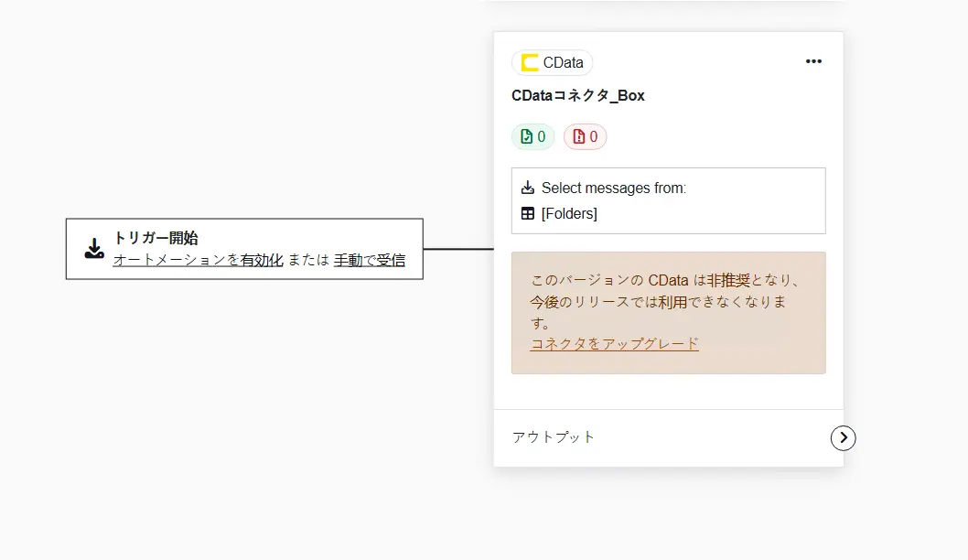The width and height of the screenshot is (968, 560).
Task: Click the [Folders] table name
Action: point(569,213)
